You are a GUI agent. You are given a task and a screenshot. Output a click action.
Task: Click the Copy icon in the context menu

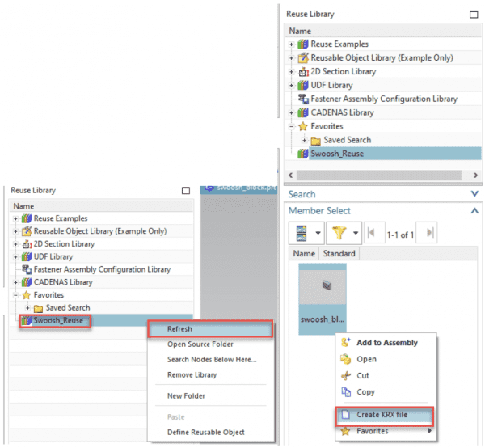[346, 392]
